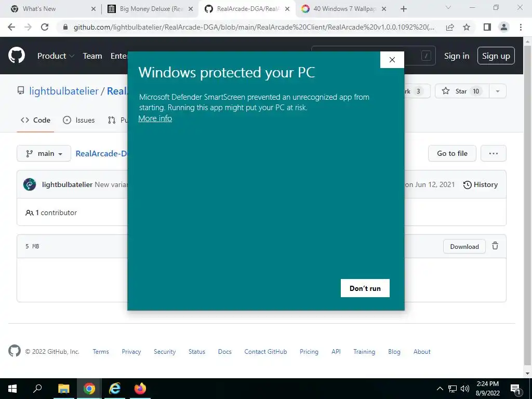Image resolution: width=532 pixels, height=399 pixels.
Task: Open the main branch selector
Action: 44,153
